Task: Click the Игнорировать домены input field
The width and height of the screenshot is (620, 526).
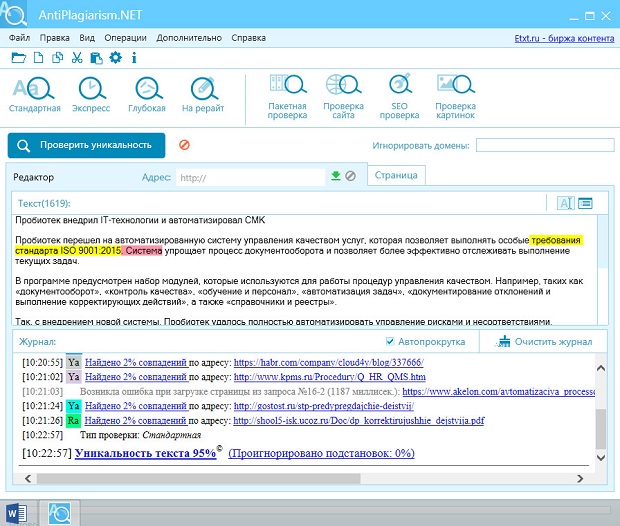Action: click(x=545, y=145)
